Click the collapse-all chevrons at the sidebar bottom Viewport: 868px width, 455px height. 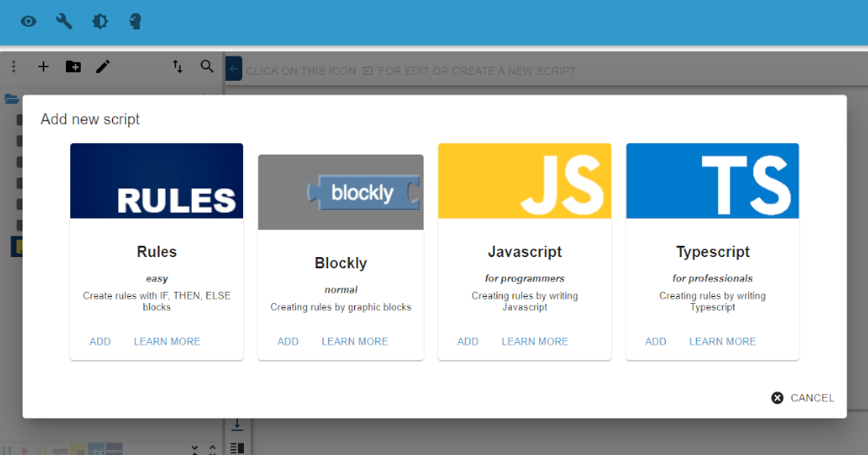[x=194, y=450]
